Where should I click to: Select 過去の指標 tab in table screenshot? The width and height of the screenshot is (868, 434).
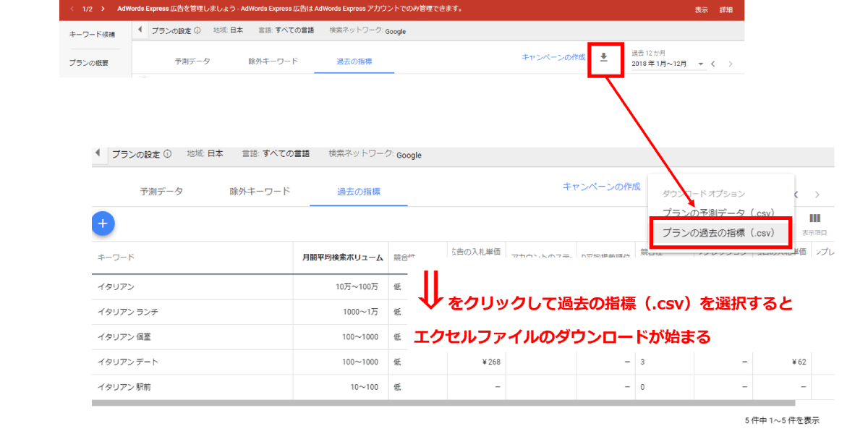coord(359,192)
